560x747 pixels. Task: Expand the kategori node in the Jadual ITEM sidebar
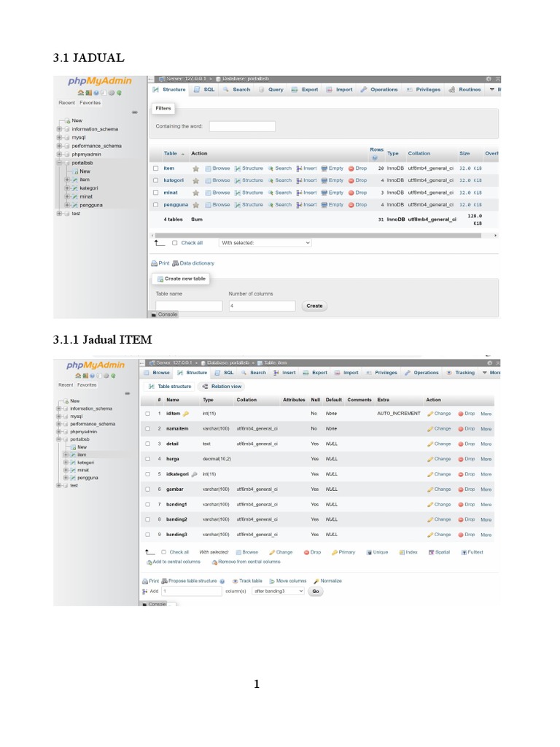66,462
